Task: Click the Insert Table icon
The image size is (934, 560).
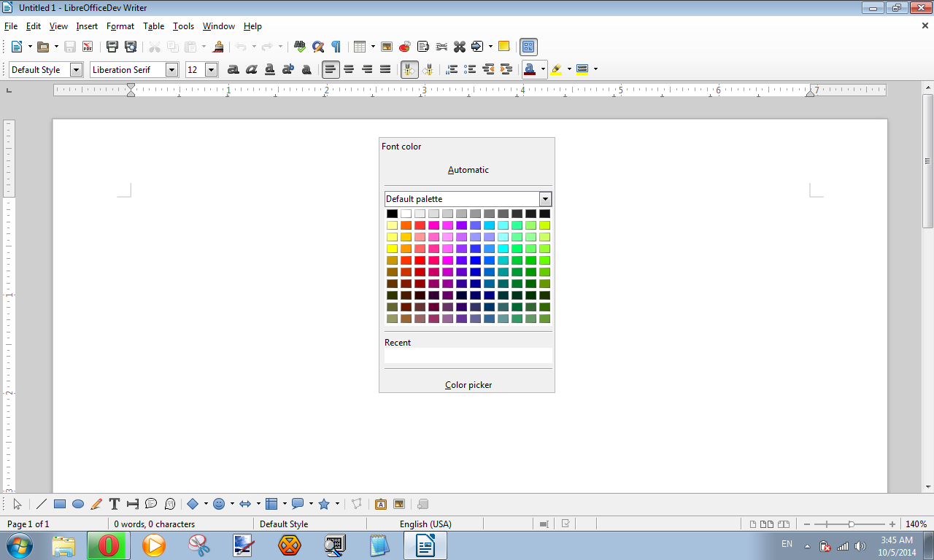Action: [359, 47]
